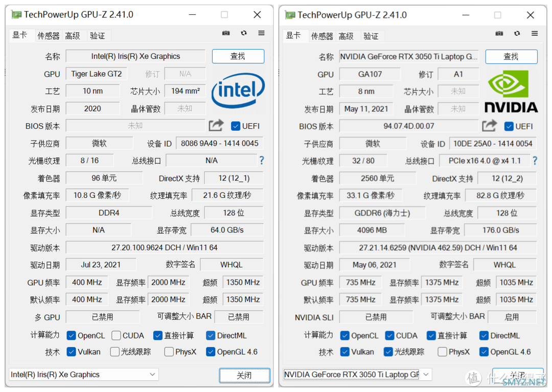Click NVIDIA GeForce RTX 3050 Ti name field

[409, 57]
